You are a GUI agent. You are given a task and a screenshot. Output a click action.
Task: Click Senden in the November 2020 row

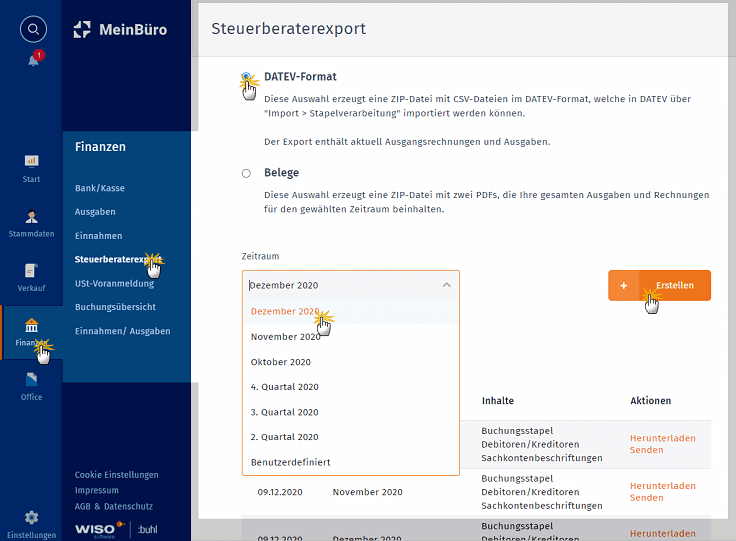[x=646, y=498]
